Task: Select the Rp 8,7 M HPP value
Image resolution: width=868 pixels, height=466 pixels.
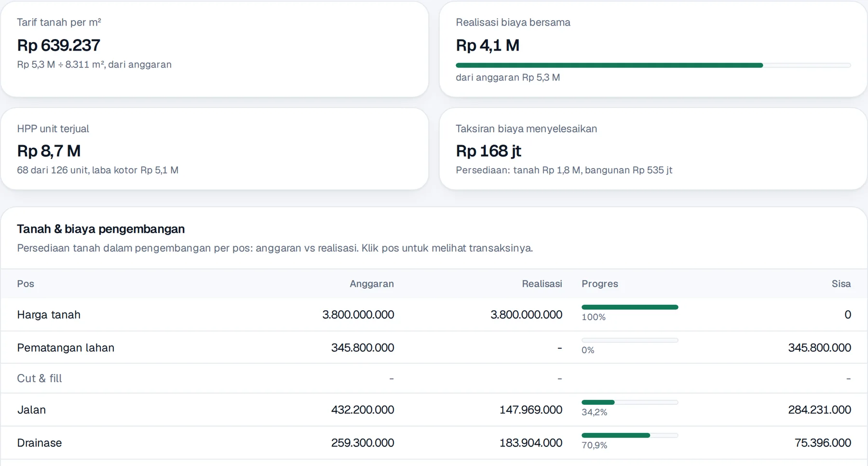Action: (x=49, y=151)
